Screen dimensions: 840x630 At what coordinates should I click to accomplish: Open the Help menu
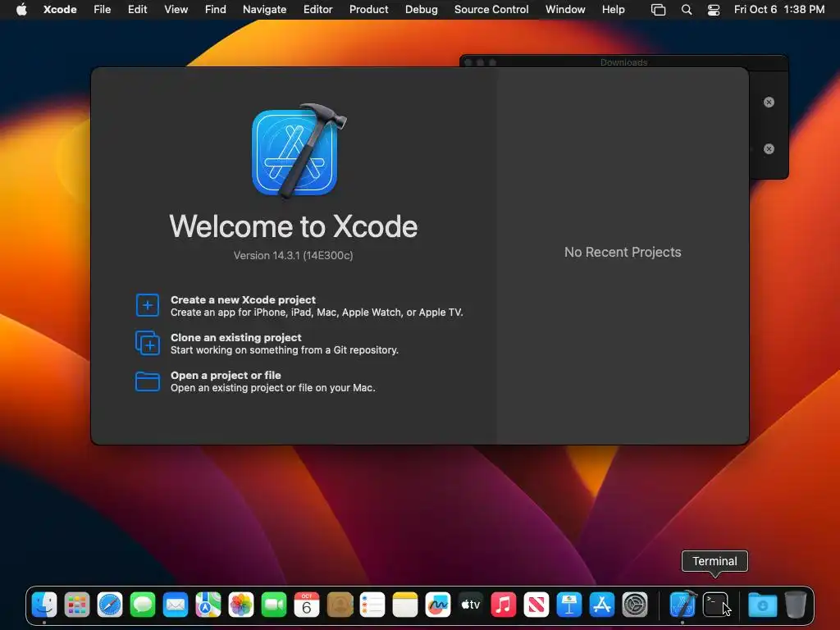[614, 10]
